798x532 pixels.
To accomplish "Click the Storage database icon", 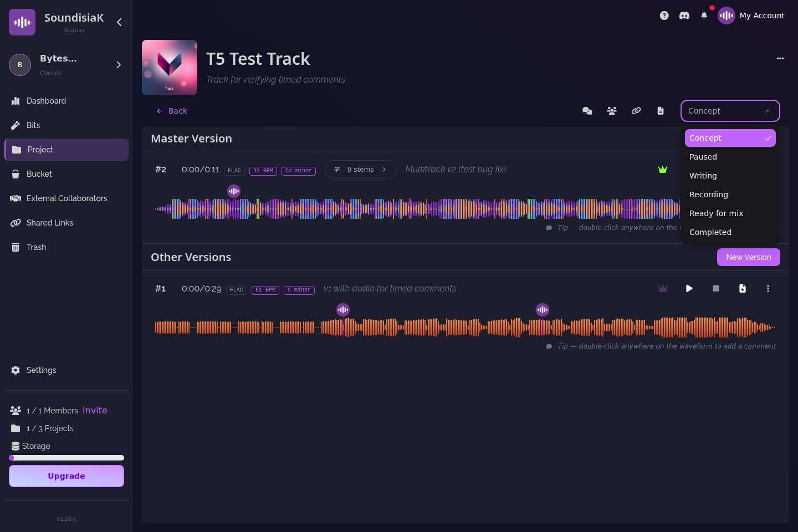I will coord(16,446).
